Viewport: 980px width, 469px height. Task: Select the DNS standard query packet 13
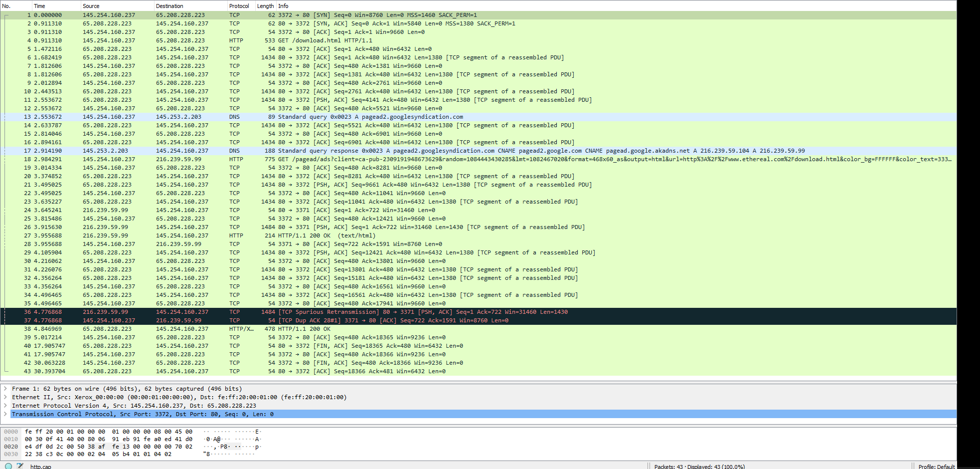pos(479,117)
